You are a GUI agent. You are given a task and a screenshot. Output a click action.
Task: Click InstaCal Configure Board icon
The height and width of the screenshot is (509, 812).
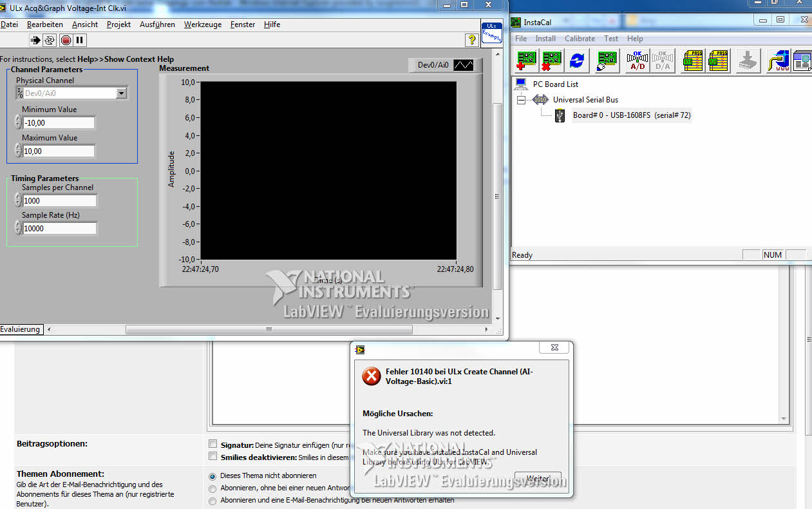pyautogui.click(x=607, y=61)
